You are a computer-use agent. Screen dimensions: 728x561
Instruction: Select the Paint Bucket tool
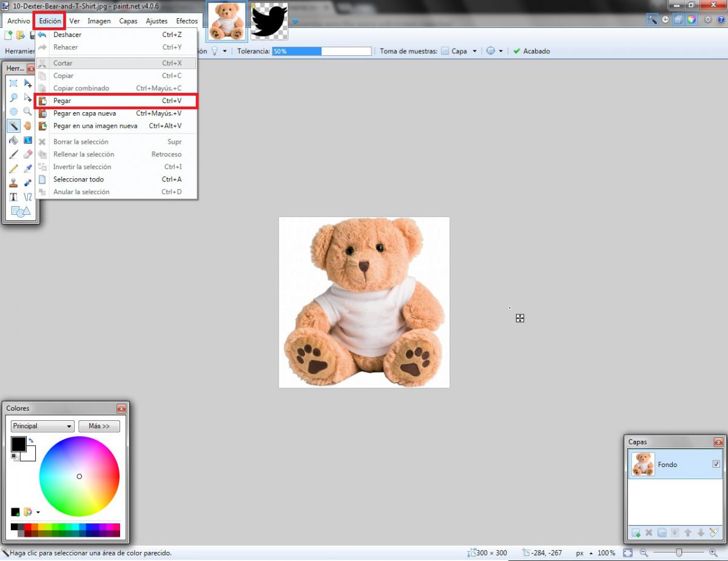point(13,140)
